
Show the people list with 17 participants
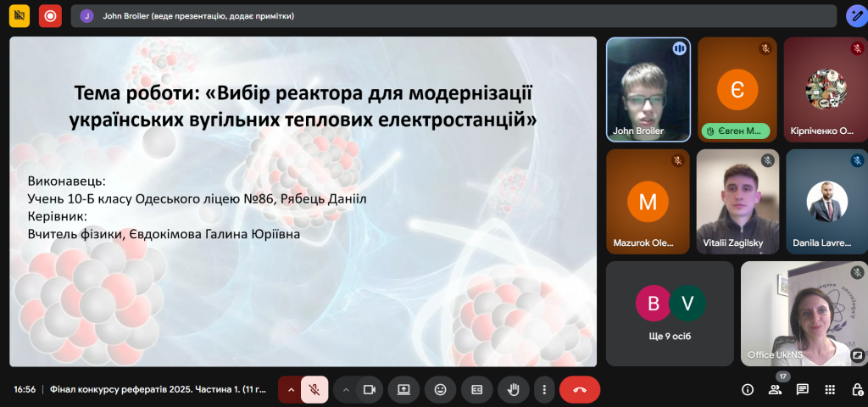[775, 389]
